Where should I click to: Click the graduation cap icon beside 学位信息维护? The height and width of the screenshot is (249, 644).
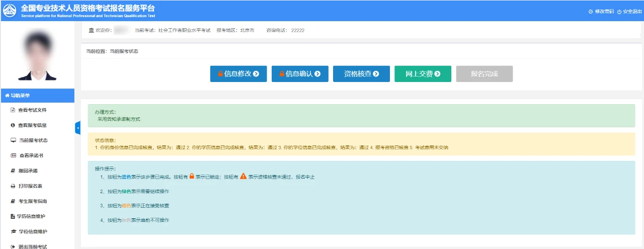pos(14,231)
